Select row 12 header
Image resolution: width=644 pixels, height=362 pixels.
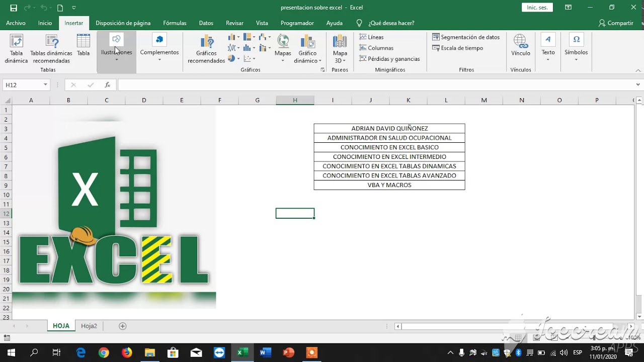pyautogui.click(x=7, y=214)
